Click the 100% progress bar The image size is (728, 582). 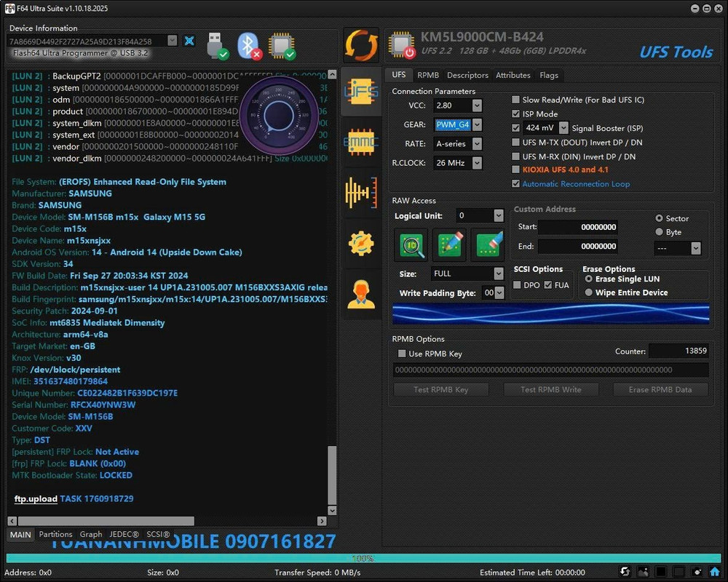[x=363, y=558]
